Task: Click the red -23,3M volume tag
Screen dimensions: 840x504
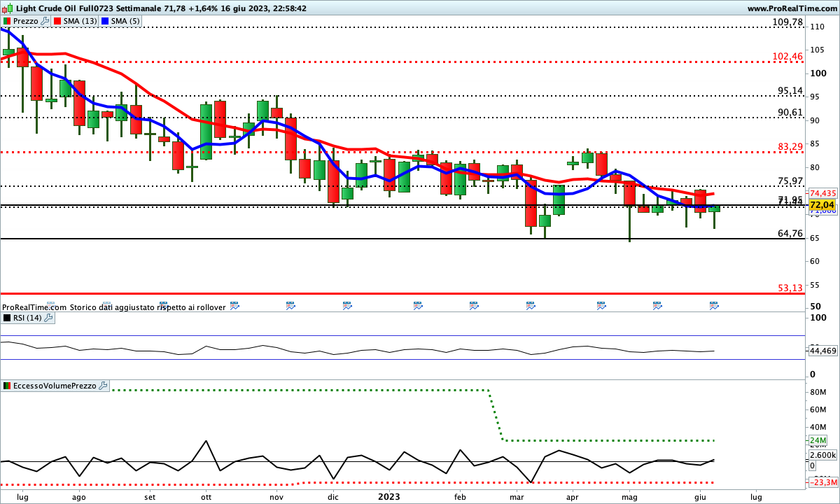Action: [823, 483]
